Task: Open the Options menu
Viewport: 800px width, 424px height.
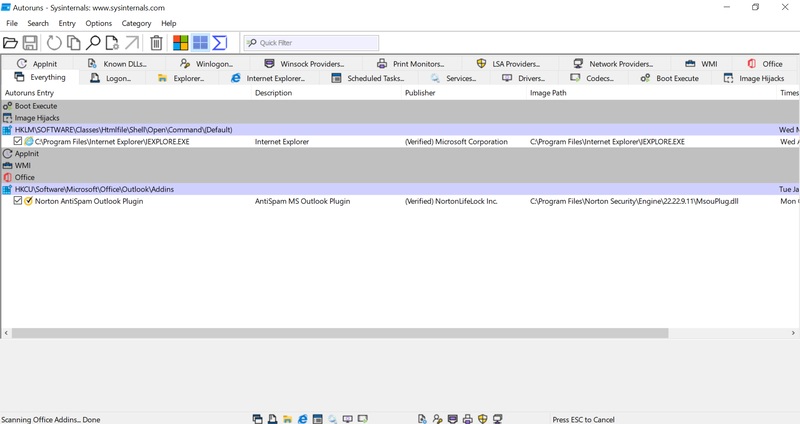Action: [98, 23]
